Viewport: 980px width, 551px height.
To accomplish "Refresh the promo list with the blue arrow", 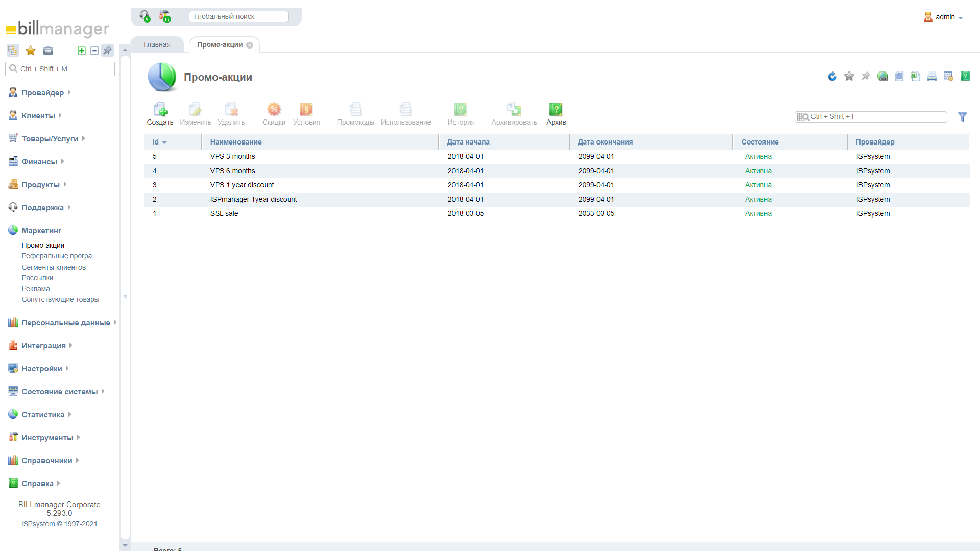I will [832, 77].
